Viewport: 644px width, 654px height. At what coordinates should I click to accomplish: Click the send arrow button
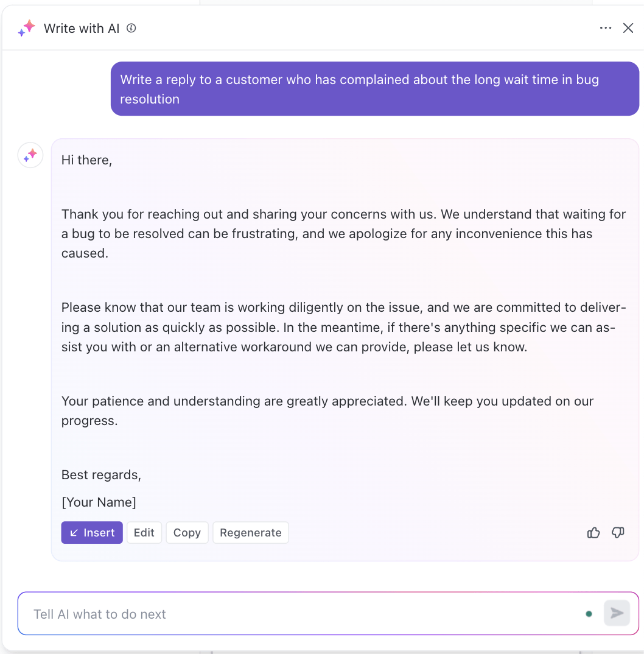[x=617, y=613]
